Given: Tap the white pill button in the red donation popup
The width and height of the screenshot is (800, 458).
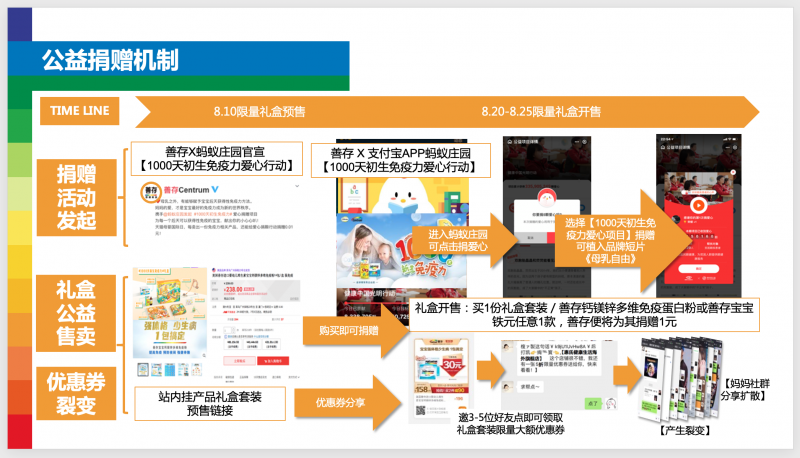Looking at the screenshot, I should (x=698, y=268).
